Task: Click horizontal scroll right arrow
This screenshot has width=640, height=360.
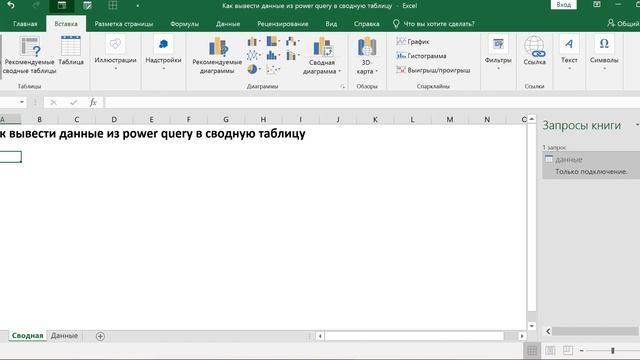Action: point(522,336)
